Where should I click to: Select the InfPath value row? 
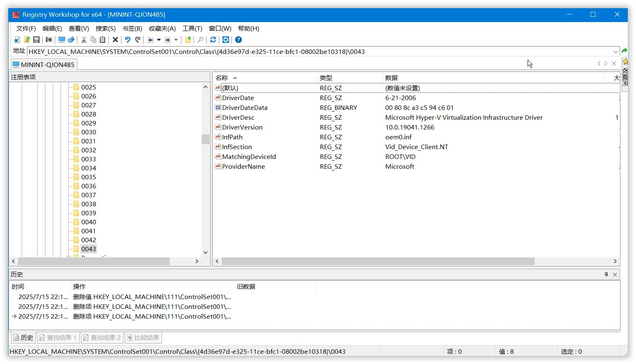click(x=416, y=137)
